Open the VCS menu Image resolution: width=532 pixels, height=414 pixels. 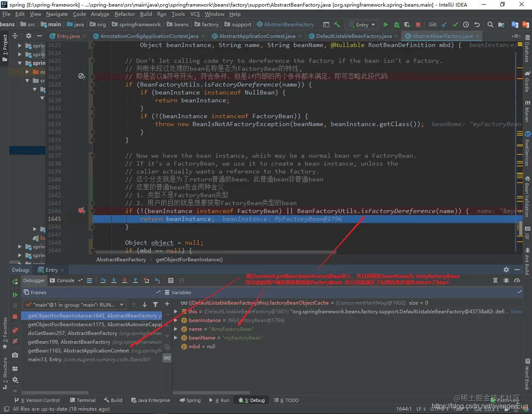click(x=195, y=14)
